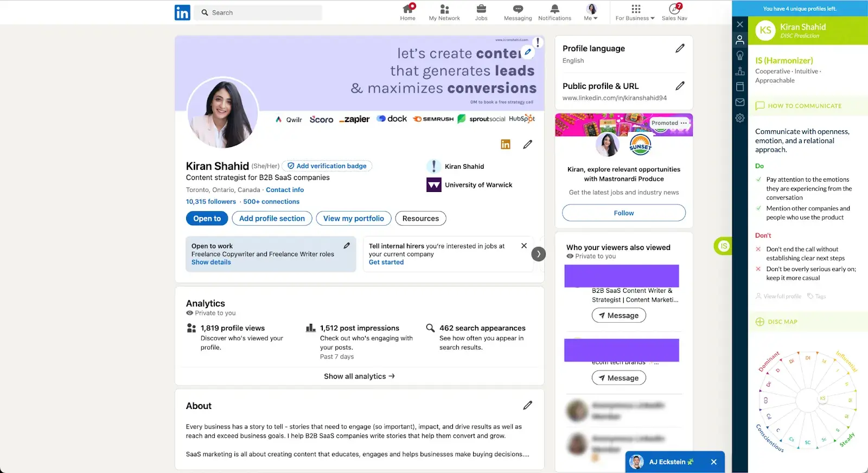Click the KS marker on DISC map

(822, 398)
